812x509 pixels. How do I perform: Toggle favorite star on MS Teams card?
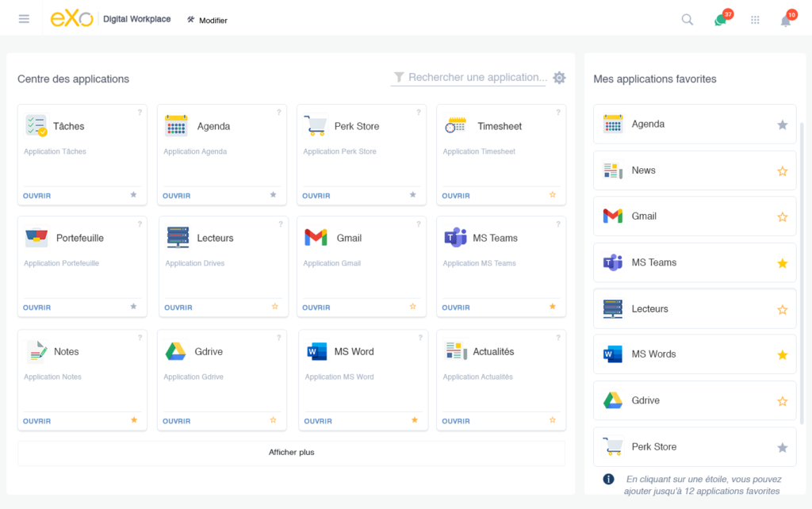(x=553, y=307)
